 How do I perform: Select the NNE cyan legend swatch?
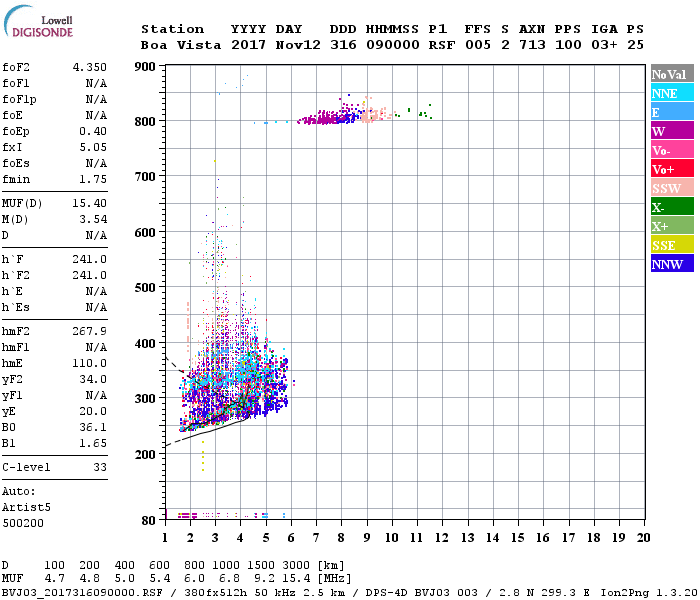tap(672, 93)
